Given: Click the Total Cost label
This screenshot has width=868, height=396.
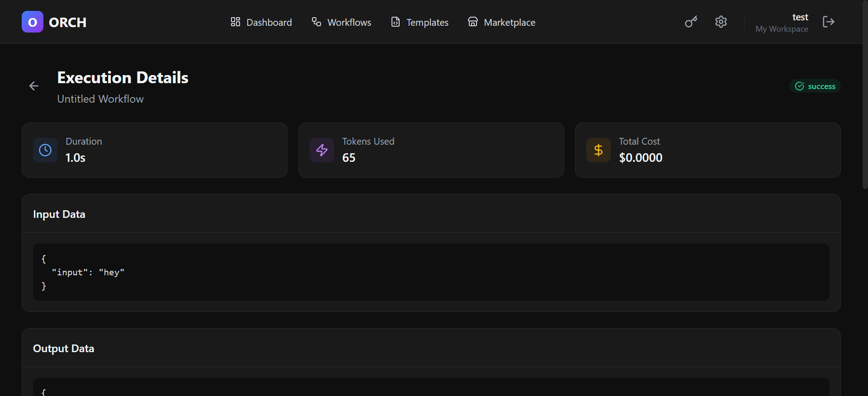Looking at the screenshot, I should 639,141.
